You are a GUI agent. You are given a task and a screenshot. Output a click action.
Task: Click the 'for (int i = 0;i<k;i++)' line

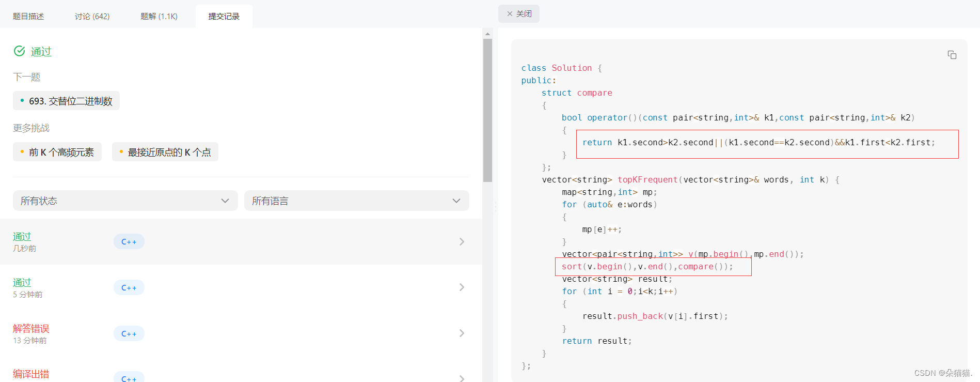(620, 292)
